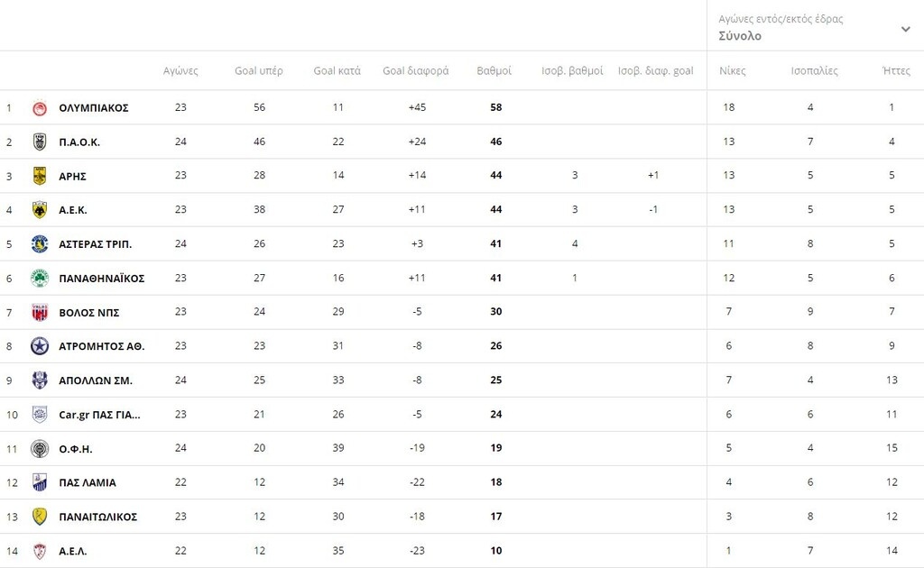Sort table by Νίκες column
The width and height of the screenshot is (924, 568).
tap(732, 71)
